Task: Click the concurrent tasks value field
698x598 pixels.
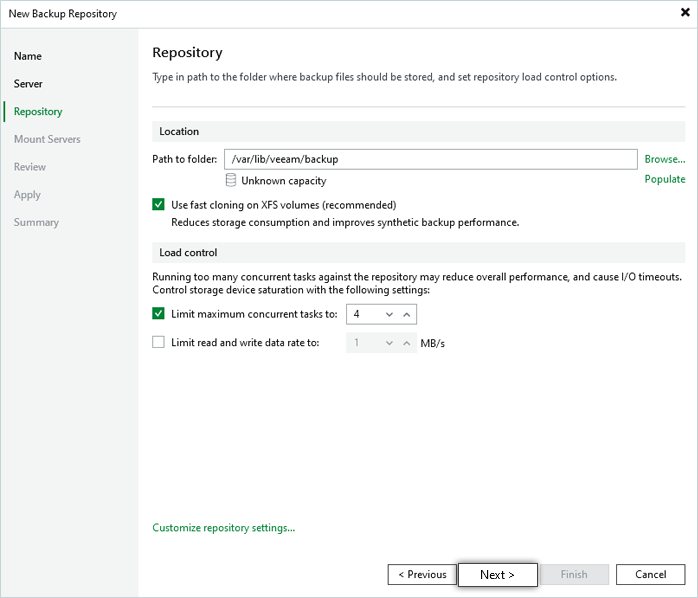Action: point(361,314)
